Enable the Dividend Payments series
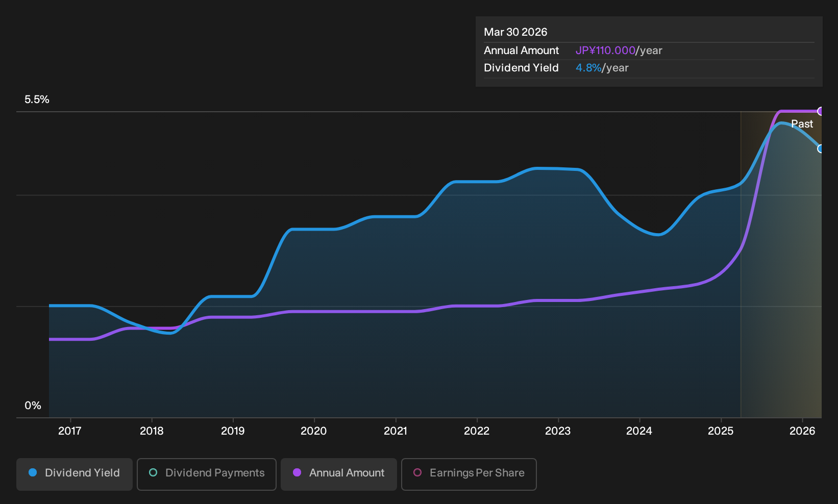Screen dimensions: 838x504 tap(207, 474)
